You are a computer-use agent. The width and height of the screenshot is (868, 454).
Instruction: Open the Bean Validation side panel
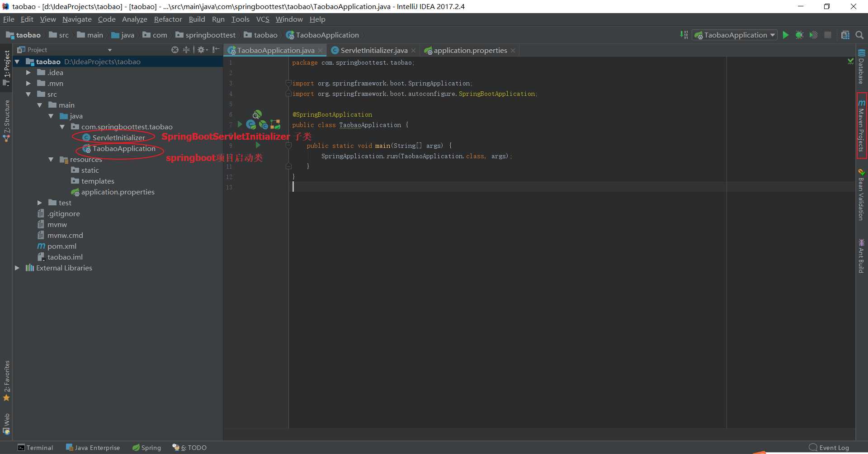point(861,194)
